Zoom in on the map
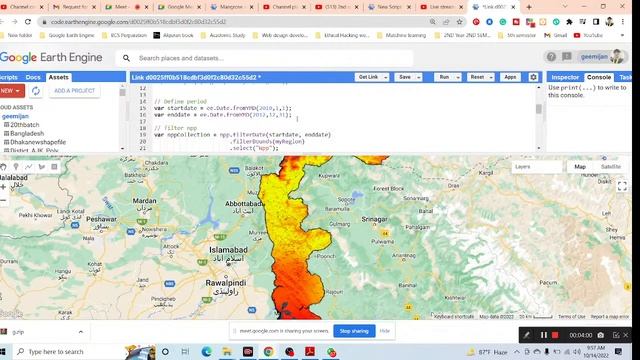The height and width of the screenshot is (360, 640). [3, 187]
